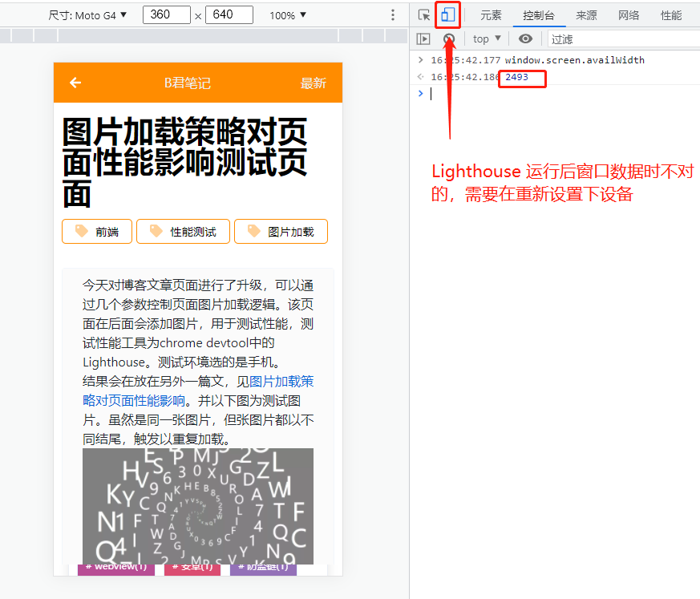Click the back arrow in the orange header
The height and width of the screenshot is (599, 700).
click(x=75, y=83)
